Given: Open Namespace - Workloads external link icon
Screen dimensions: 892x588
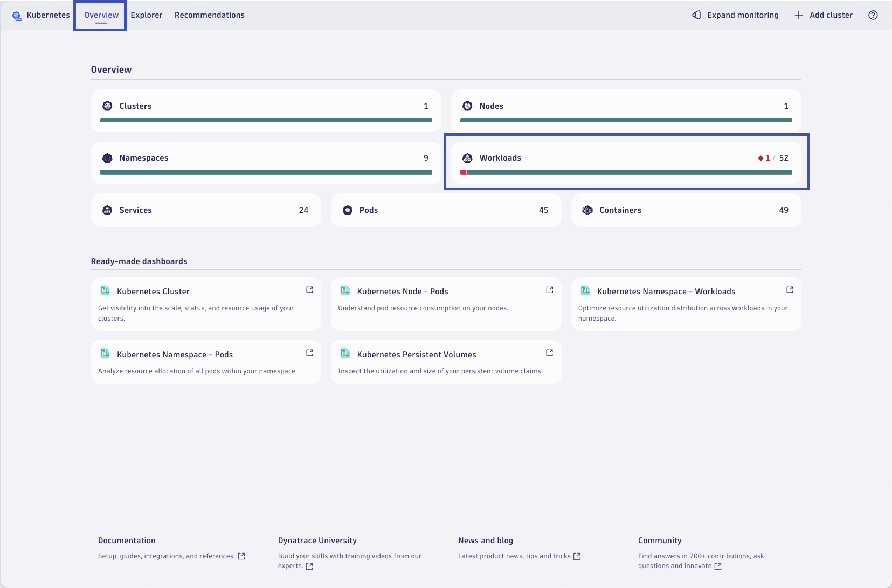Looking at the screenshot, I should (x=790, y=290).
